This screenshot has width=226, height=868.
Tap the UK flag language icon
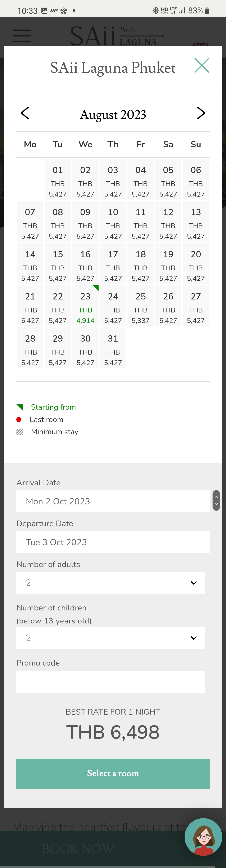point(201,44)
